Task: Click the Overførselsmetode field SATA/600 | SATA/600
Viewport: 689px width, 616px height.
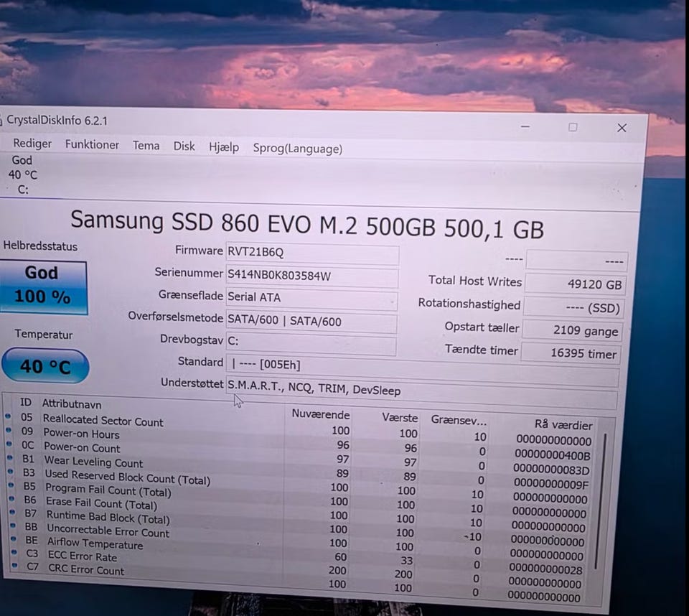Action: click(311, 322)
